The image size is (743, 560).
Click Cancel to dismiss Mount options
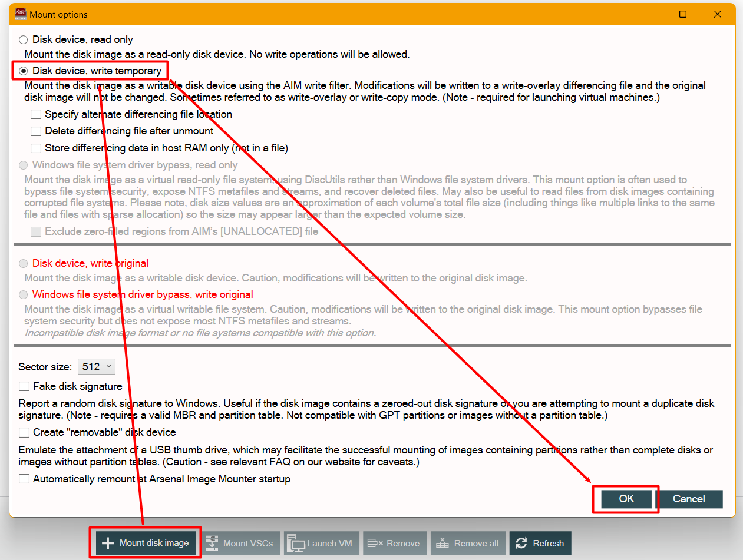tap(689, 499)
